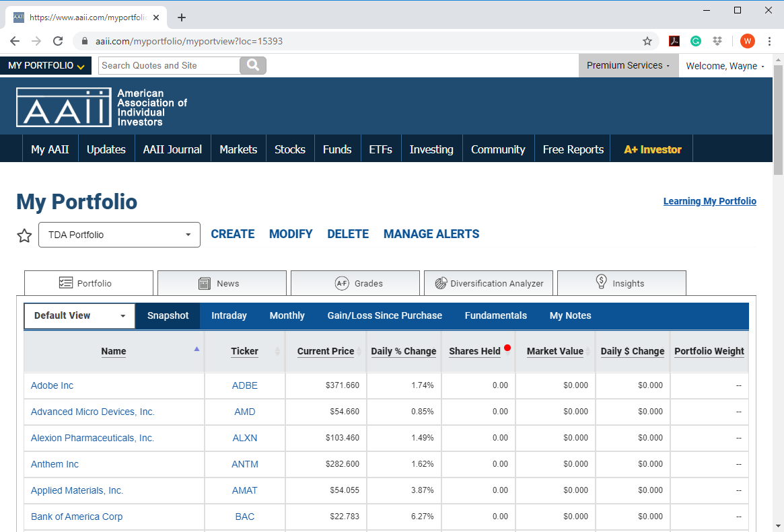Open Investing menu

[431, 149]
